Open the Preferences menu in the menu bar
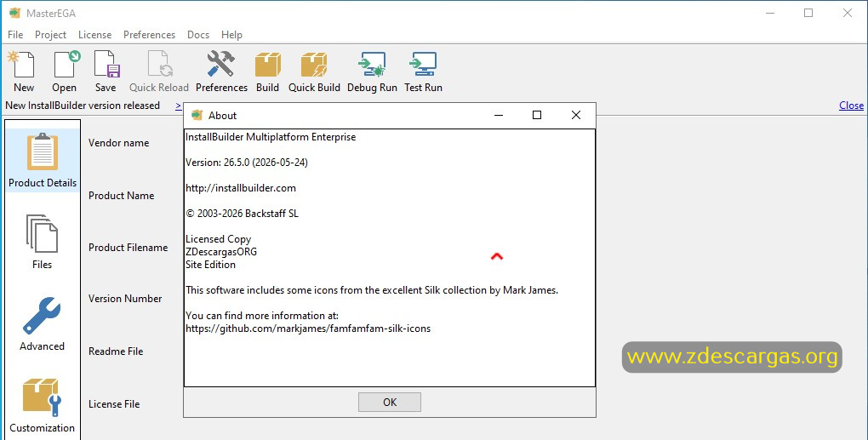The width and height of the screenshot is (868, 440). tap(149, 34)
